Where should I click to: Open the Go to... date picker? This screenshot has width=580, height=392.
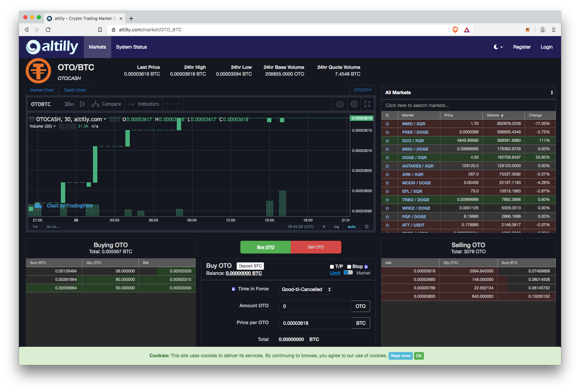(53, 227)
